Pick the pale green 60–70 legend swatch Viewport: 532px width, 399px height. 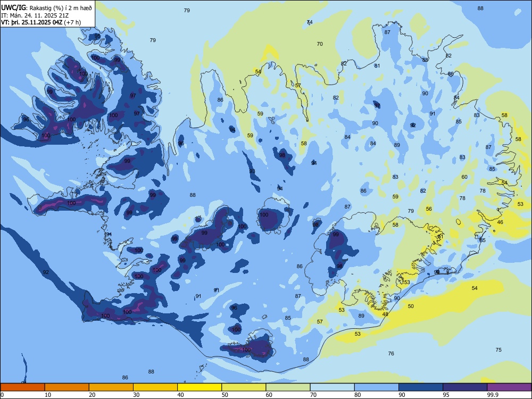pos(288,387)
